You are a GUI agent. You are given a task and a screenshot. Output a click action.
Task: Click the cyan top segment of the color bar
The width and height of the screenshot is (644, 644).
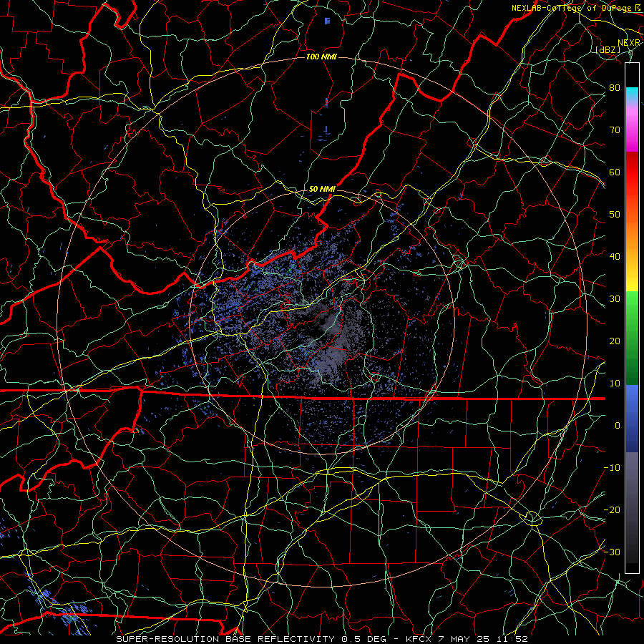[632, 95]
